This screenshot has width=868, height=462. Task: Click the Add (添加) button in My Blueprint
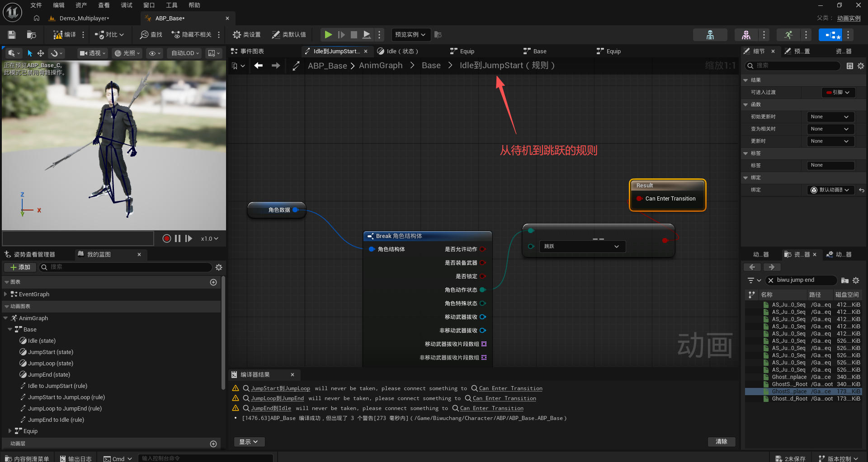(x=20, y=267)
